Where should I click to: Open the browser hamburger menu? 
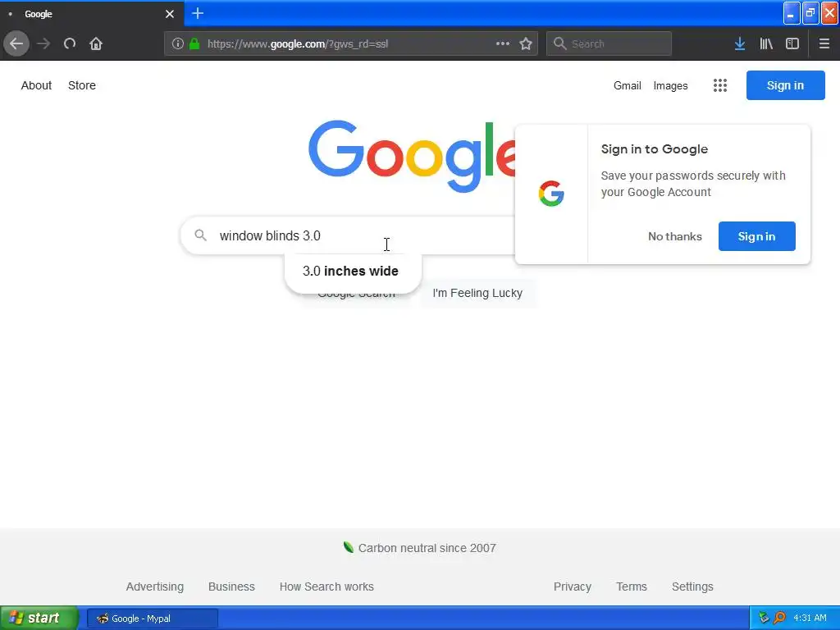tap(824, 43)
